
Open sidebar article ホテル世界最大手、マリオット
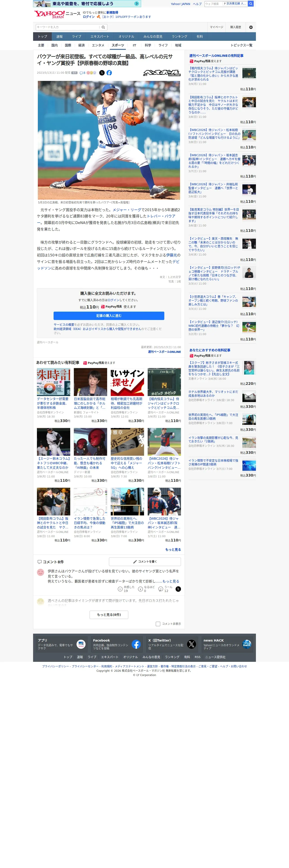click(x=213, y=394)
